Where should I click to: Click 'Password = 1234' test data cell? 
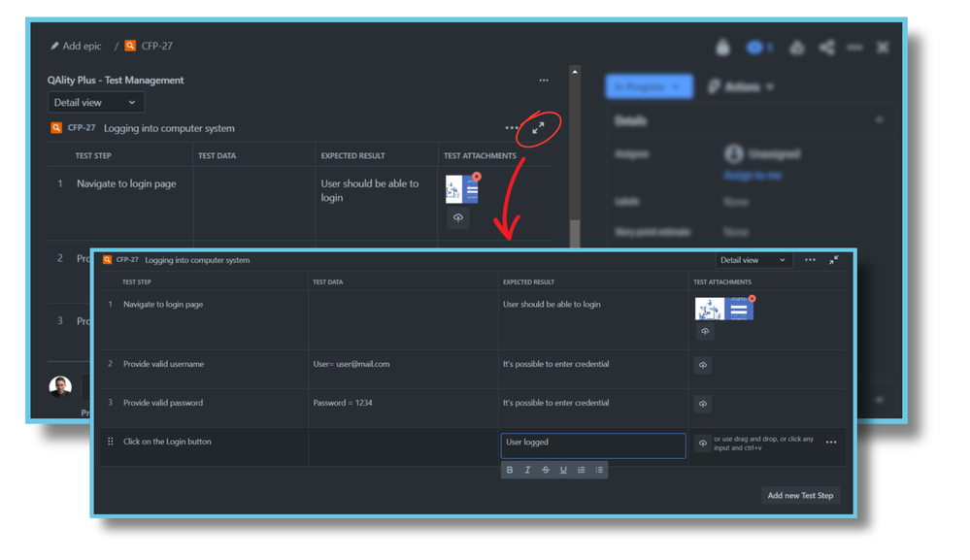[x=343, y=403]
